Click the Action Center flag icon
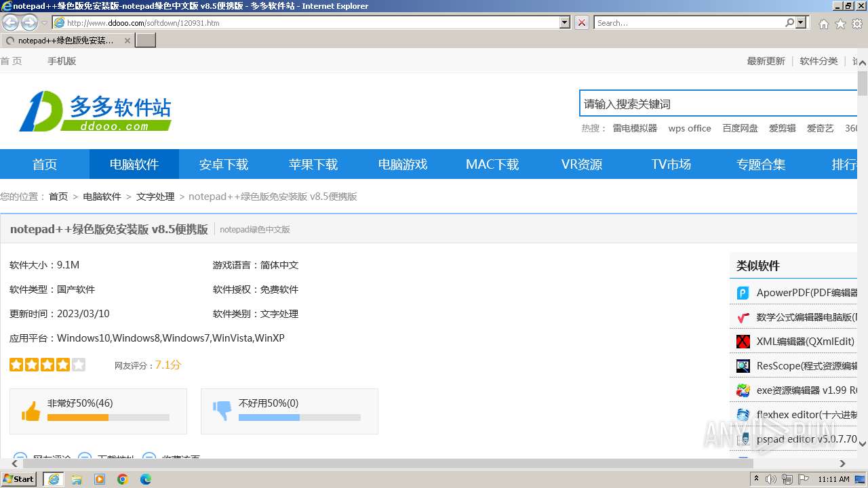The image size is (868, 488). (x=804, y=479)
